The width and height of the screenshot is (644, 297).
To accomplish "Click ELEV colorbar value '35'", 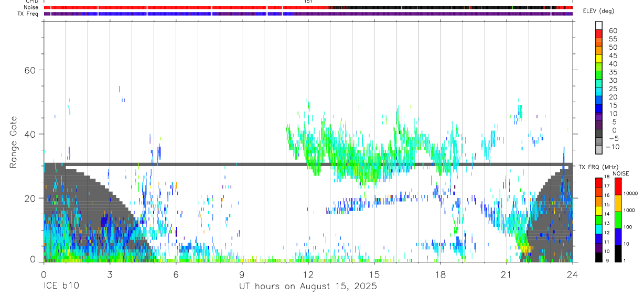I will [613, 72].
